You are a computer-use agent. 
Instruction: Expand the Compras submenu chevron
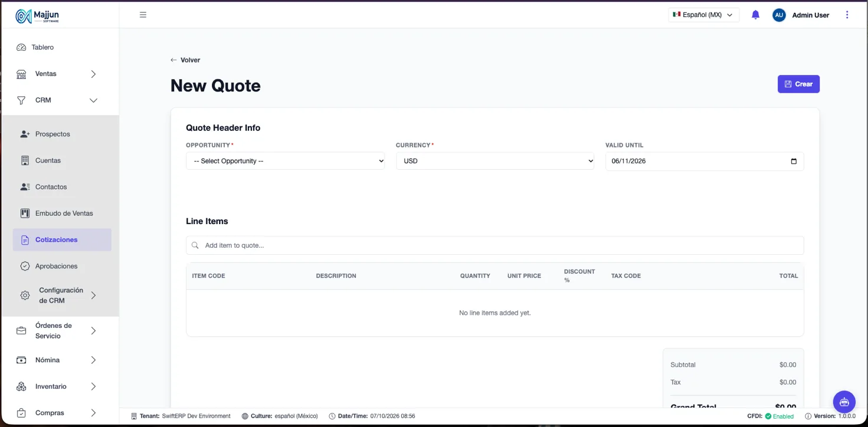click(x=93, y=413)
